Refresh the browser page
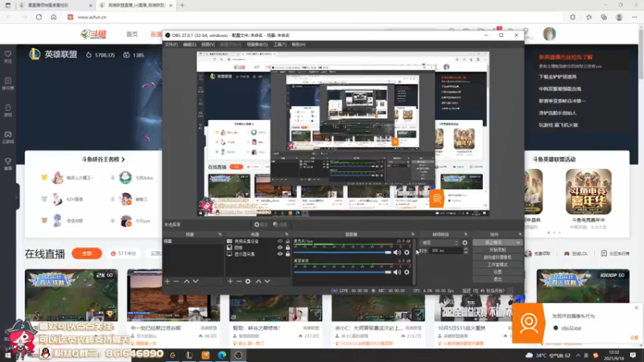 (x=39, y=17)
